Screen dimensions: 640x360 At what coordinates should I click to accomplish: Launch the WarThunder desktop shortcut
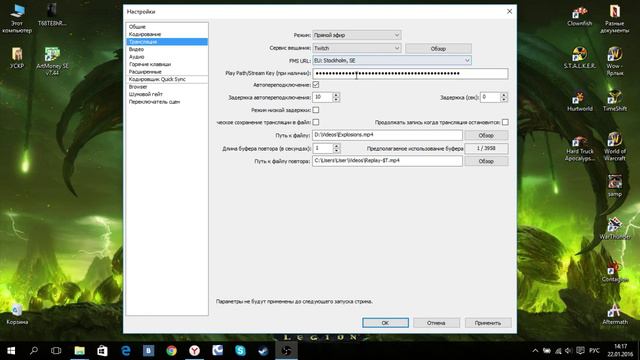tap(615, 229)
